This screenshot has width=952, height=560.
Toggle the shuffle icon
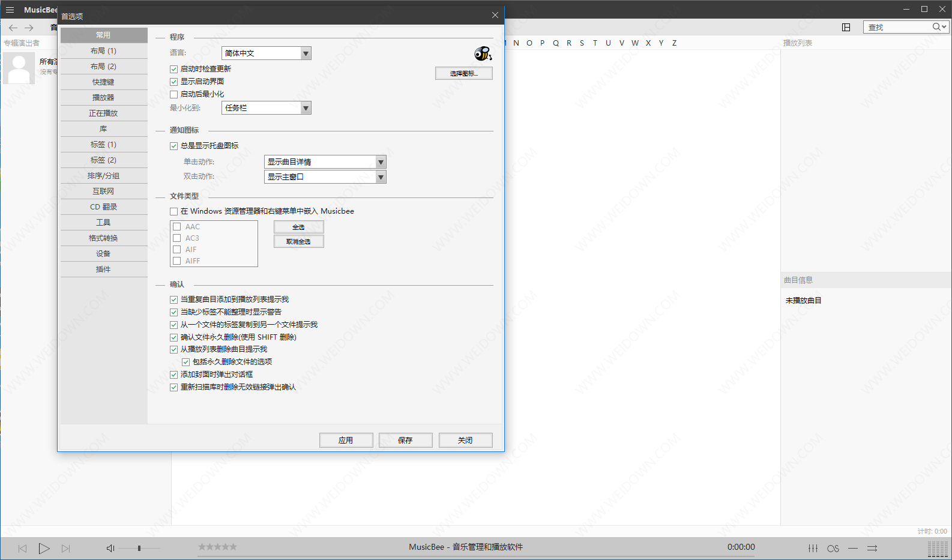(x=872, y=548)
